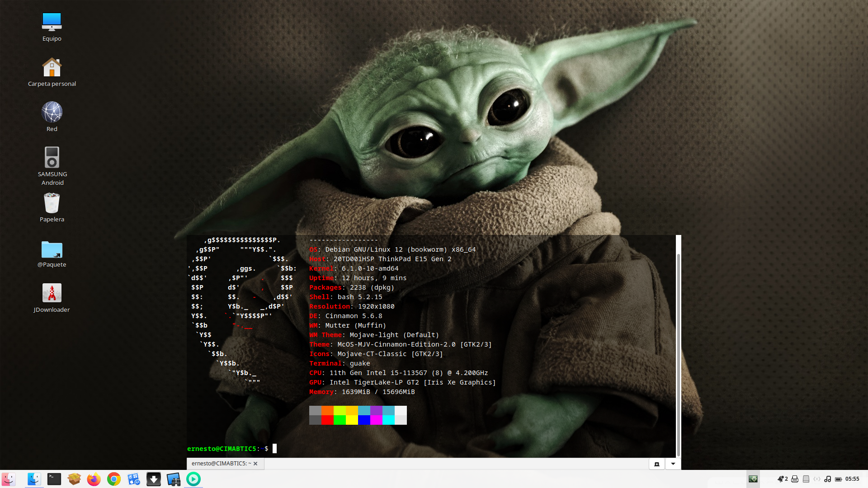Open the printer applet in the tray

pos(795,479)
